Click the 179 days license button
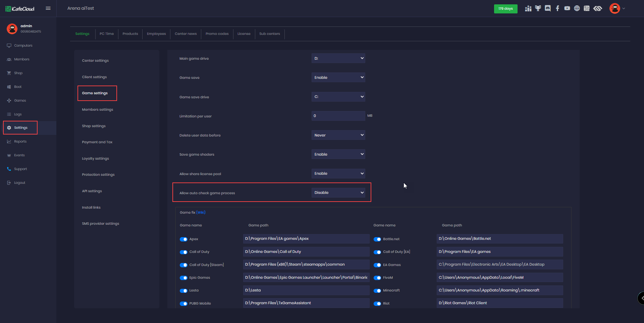Screen dimensions: 644x323 coord(505,9)
